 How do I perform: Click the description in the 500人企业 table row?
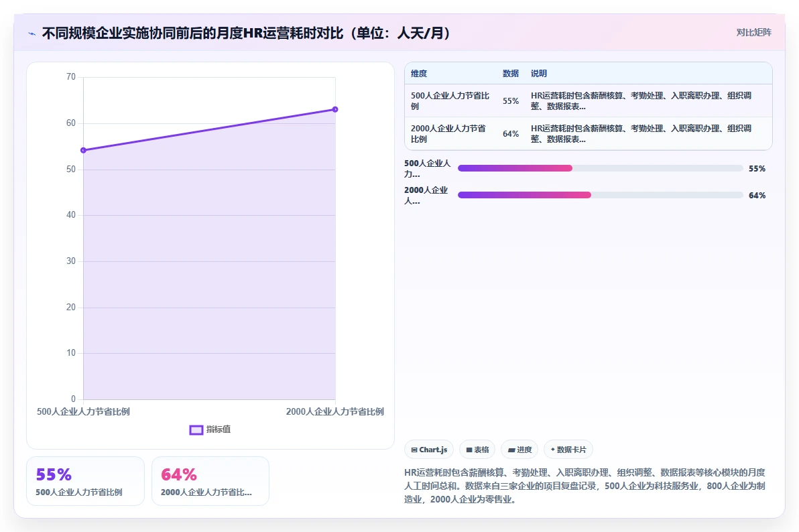coord(641,101)
